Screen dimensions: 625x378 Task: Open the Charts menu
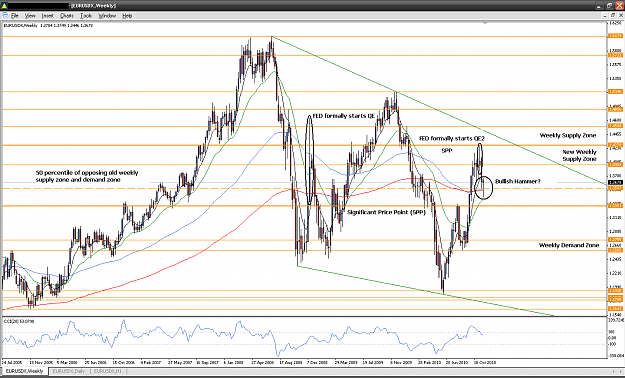click(x=67, y=16)
